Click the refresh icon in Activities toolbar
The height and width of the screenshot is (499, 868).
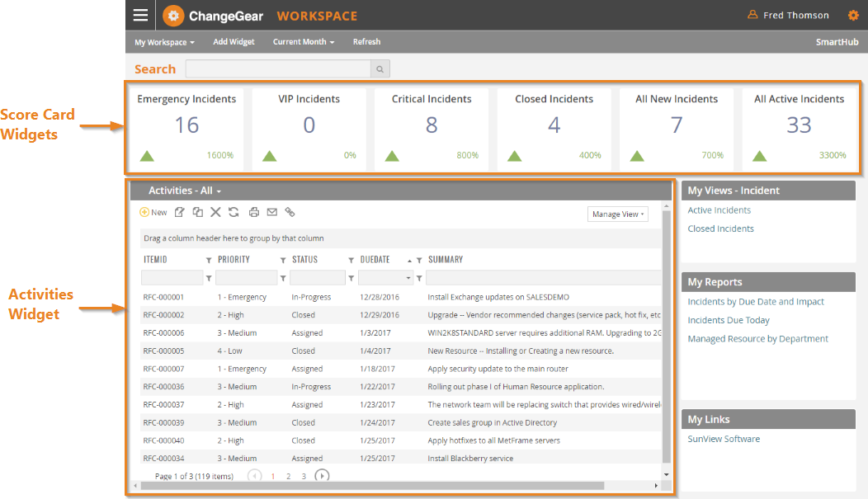(234, 212)
